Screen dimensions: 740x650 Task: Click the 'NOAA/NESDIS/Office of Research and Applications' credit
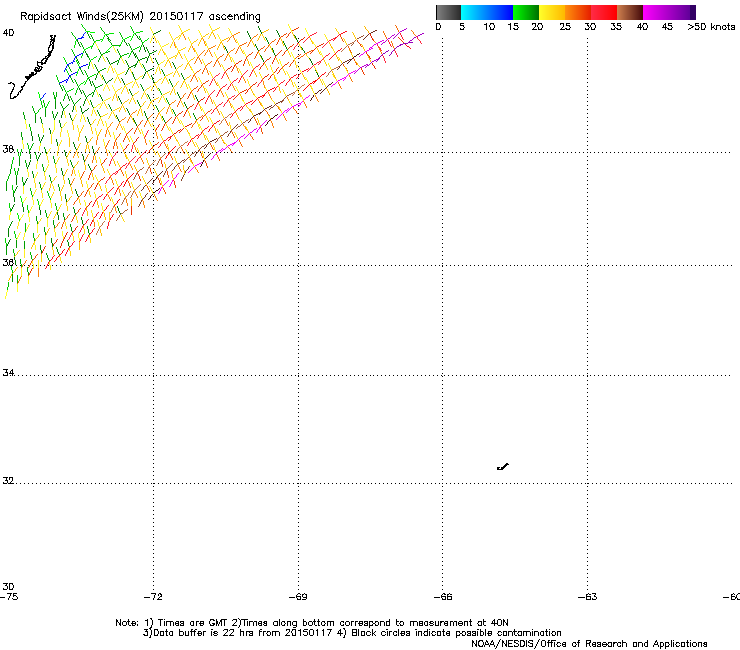tap(589, 644)
